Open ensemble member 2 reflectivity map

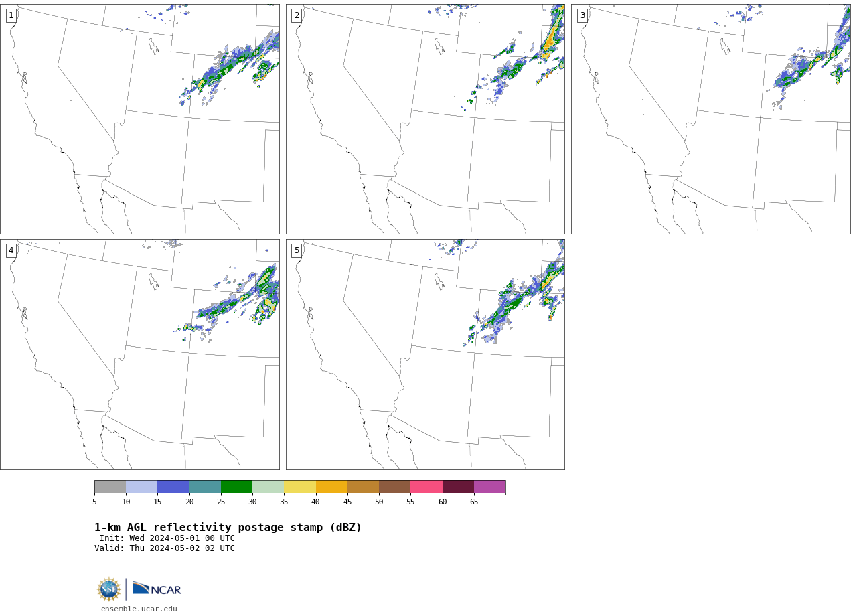[425, 119]
